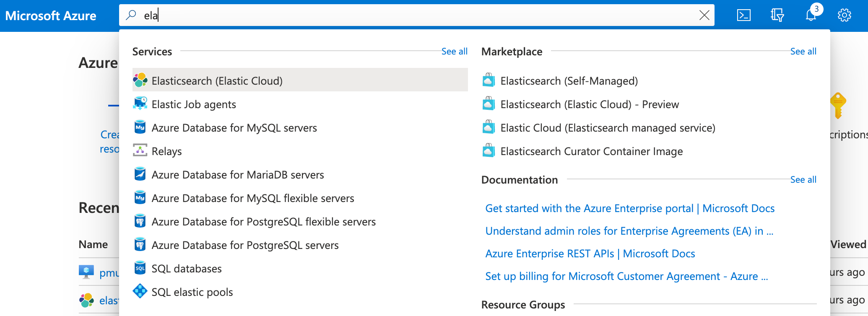The height and width of the screenshot is (316, 868).
Task: Click See all next to Marketplace
Action: tap(803, 52)
